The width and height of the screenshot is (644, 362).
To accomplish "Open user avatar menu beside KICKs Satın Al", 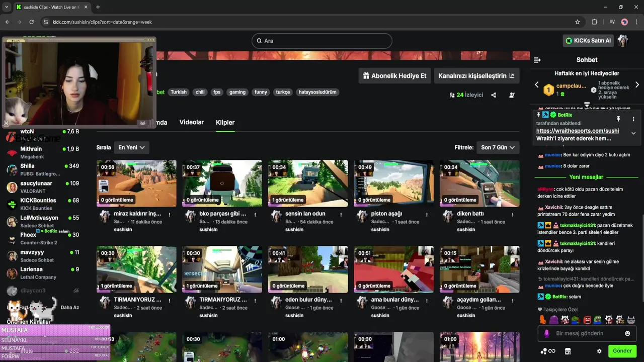I will click(x=623, y=41).
